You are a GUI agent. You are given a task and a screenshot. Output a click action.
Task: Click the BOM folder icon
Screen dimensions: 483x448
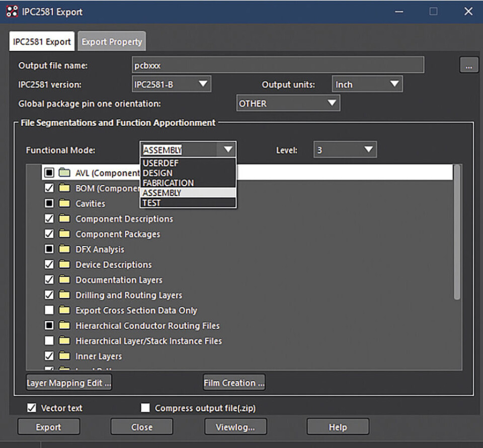[64, 188]
